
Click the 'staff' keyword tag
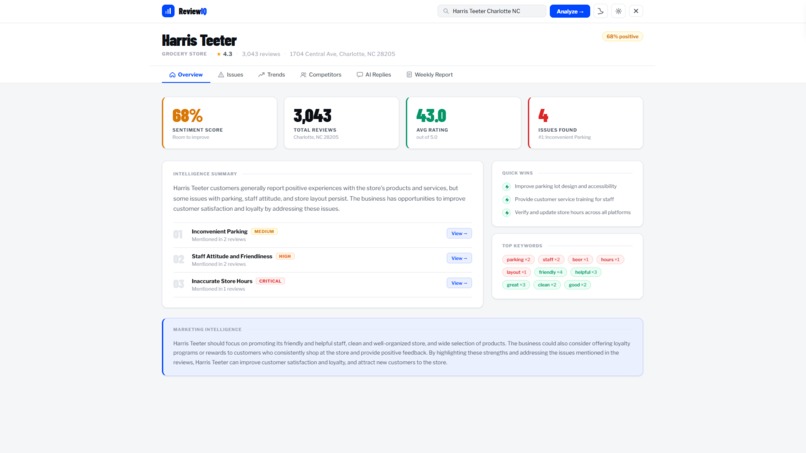(551, 260)
